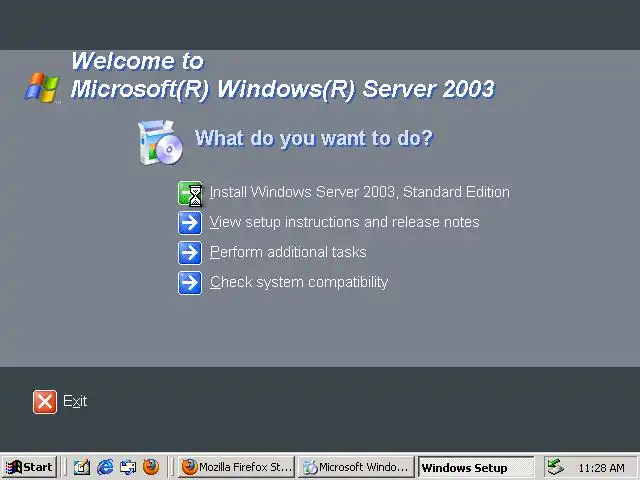Viewport: 640px width, 480px height.
Task: Click the green Install Windows Server arrow icon
Action: click(190, 193)
